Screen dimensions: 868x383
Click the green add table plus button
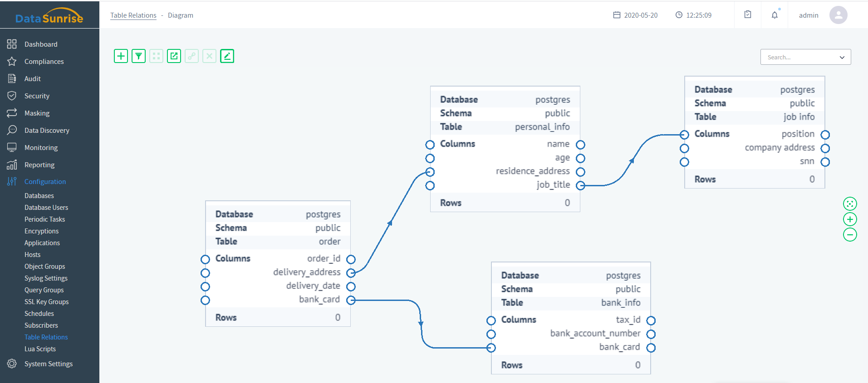click(x=121, y=56)
